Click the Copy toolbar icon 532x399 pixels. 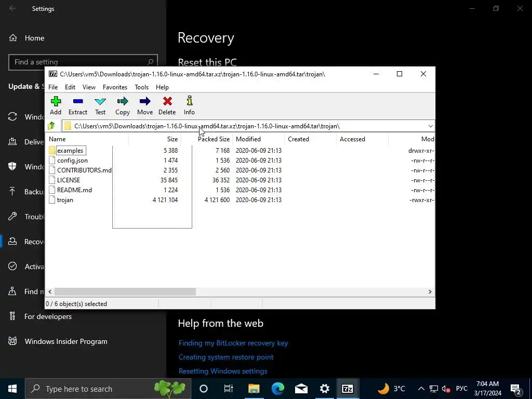tap(123, 101)
